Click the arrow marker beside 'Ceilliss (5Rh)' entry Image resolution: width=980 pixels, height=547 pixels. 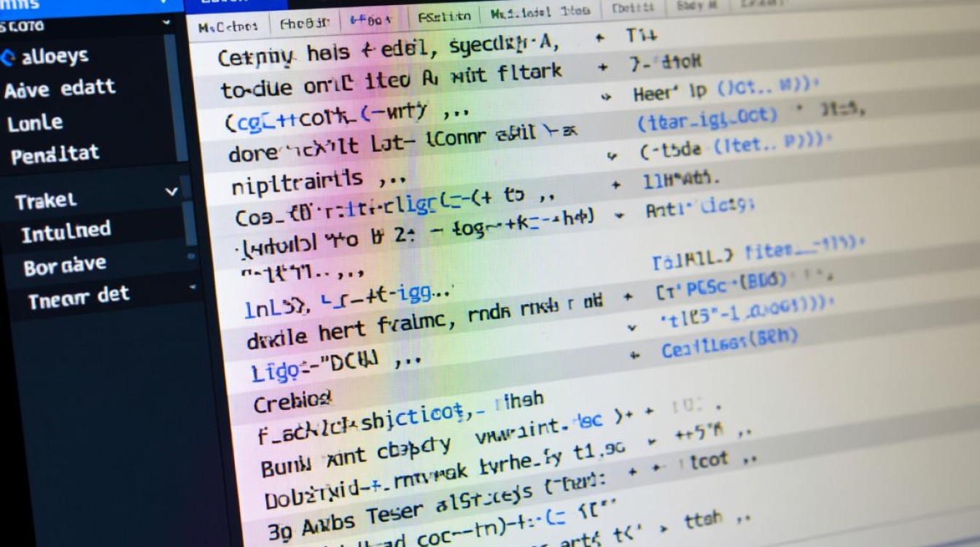point(633,354)
